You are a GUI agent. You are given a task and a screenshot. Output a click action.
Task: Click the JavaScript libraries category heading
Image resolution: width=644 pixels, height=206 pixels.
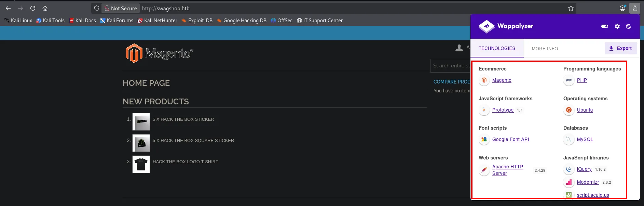click(x=586, y=158)
